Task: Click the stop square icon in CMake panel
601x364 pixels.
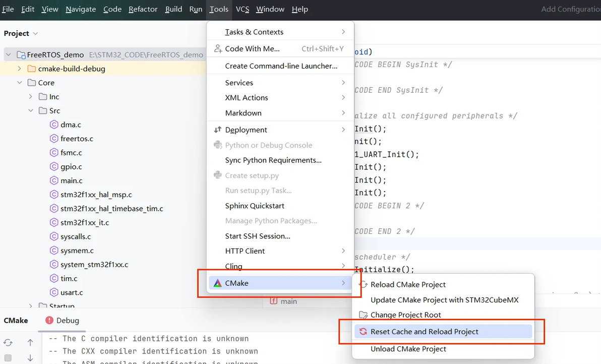Action: click(8, 358)
